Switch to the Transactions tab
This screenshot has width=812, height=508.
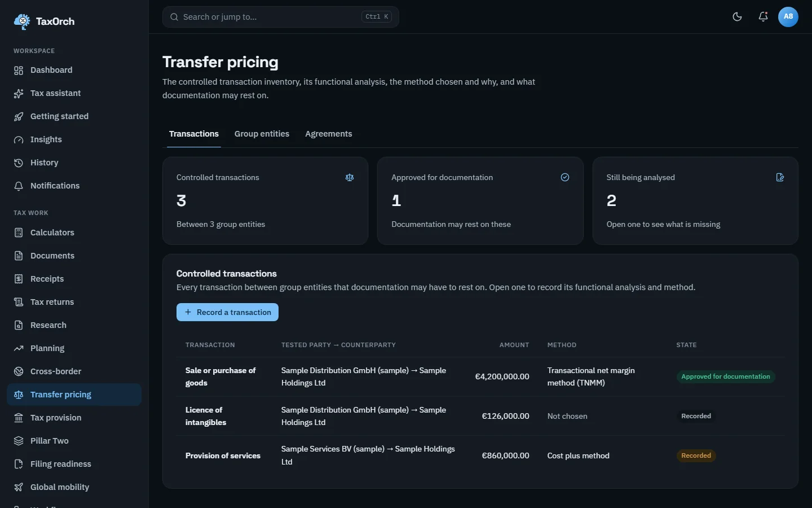(x=194, y=134)
